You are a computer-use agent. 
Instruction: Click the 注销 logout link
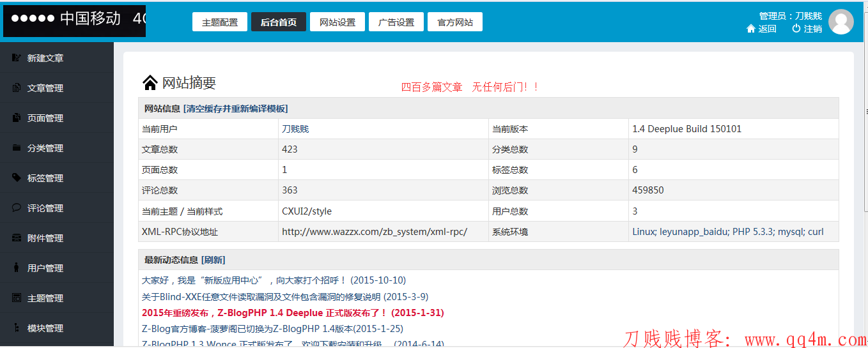pyautogui.click(x=813, y=29)
